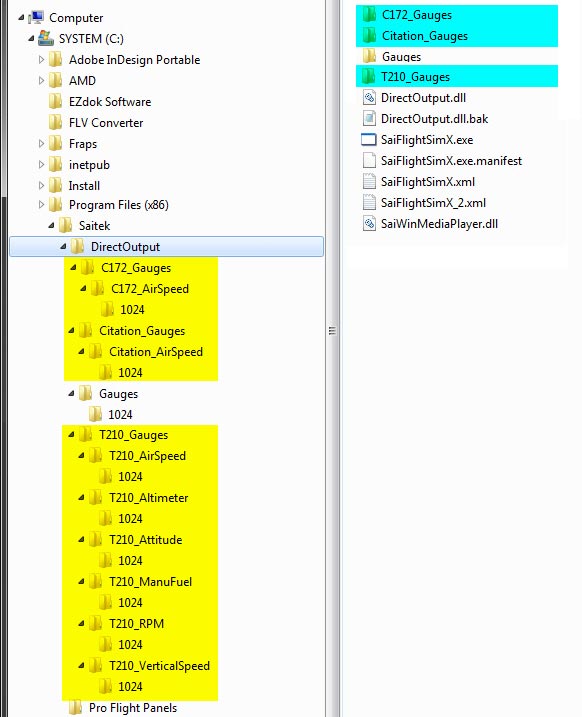
Task: Select T210_ManuFuel in the tree
Action: coord(150,582)
